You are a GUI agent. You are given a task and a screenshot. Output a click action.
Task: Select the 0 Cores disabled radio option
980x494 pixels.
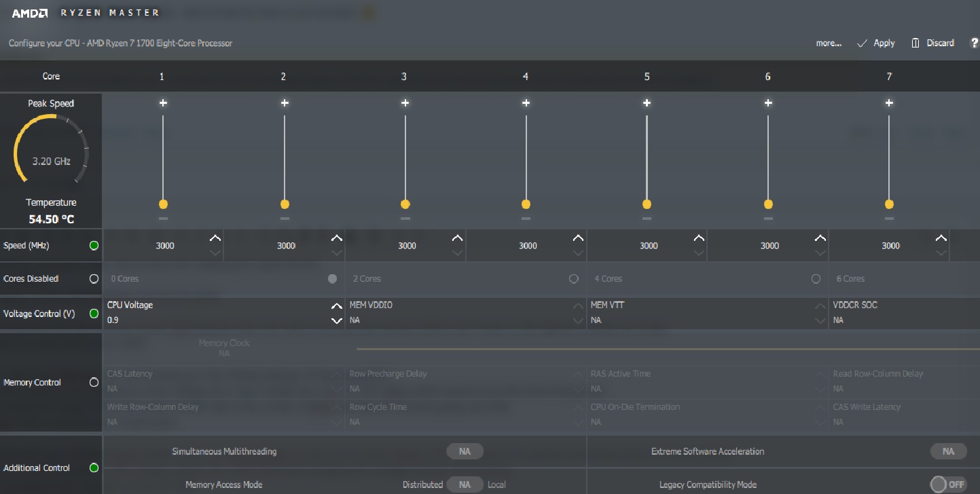pyautogui.click(x=332, y=278)
